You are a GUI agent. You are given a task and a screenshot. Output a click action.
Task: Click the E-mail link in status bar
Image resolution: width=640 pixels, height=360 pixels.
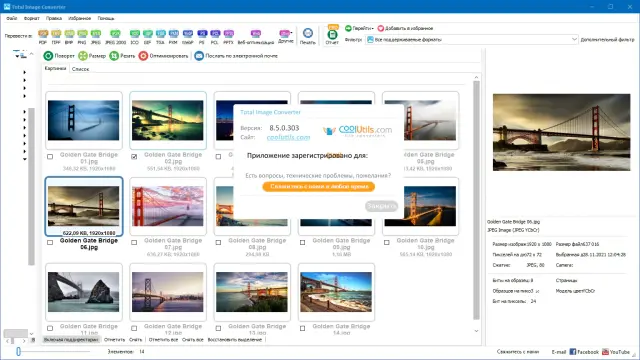559,352
